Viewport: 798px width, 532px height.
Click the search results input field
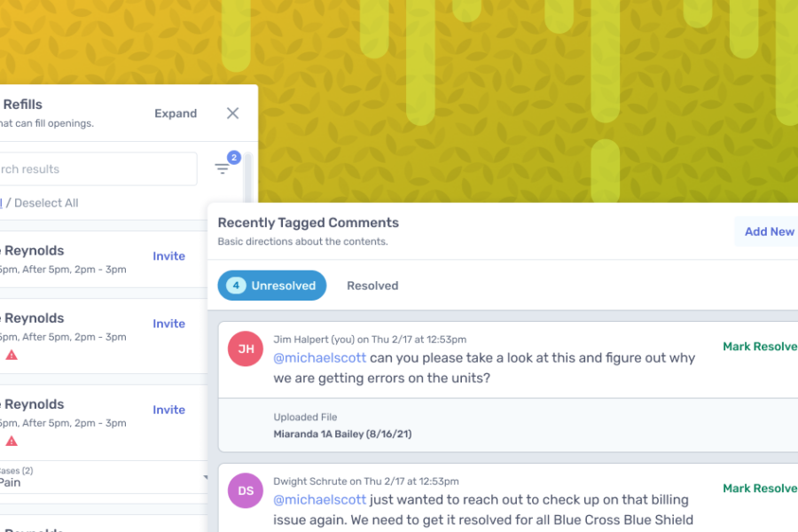(98, 168)
